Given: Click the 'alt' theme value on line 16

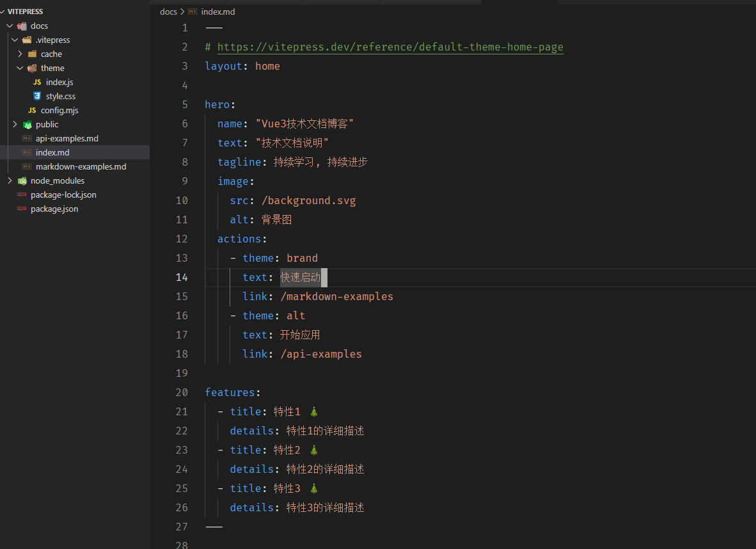Looking at the screenshot, I should [296, 316].
